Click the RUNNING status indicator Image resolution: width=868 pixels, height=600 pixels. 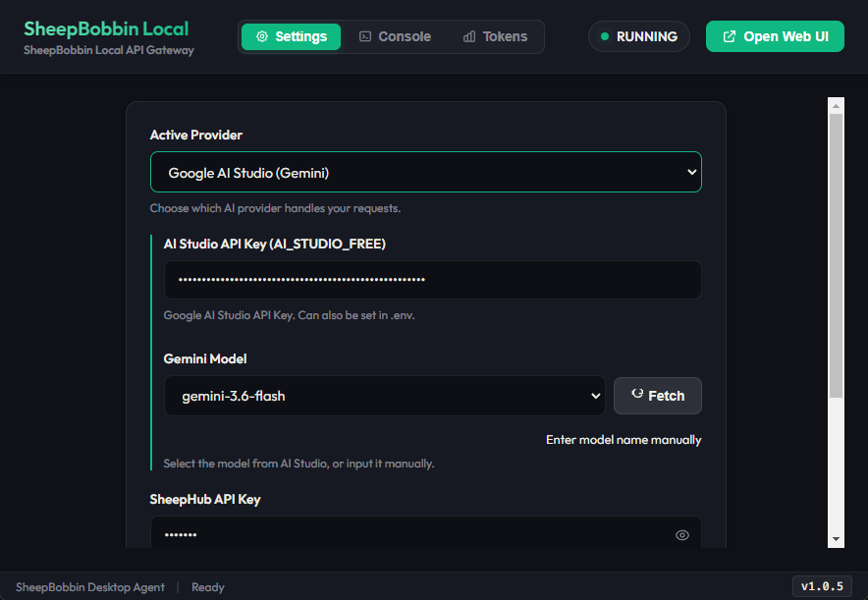(x=639, y=36)
